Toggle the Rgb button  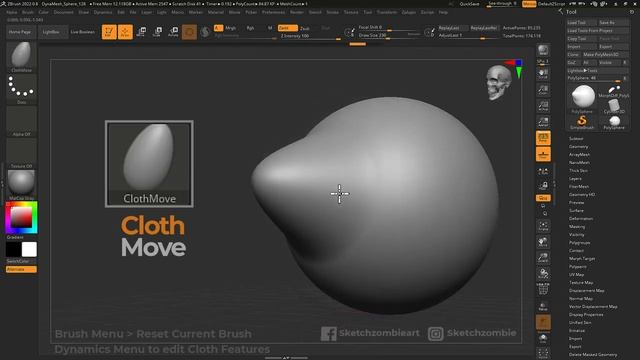point(250,28)
